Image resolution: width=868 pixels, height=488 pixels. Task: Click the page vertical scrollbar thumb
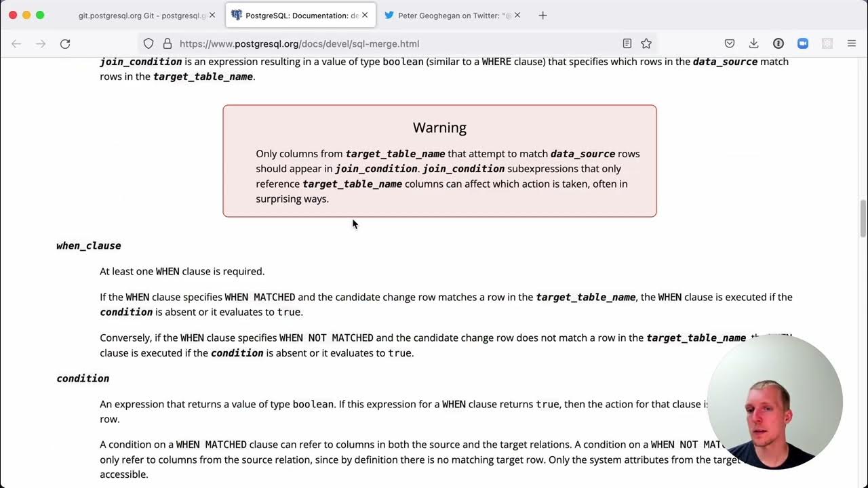click(x=863, y=218)
